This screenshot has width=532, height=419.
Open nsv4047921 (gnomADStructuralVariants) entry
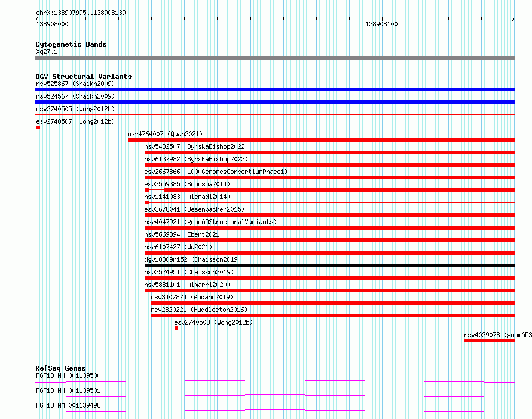click(210, 222)
